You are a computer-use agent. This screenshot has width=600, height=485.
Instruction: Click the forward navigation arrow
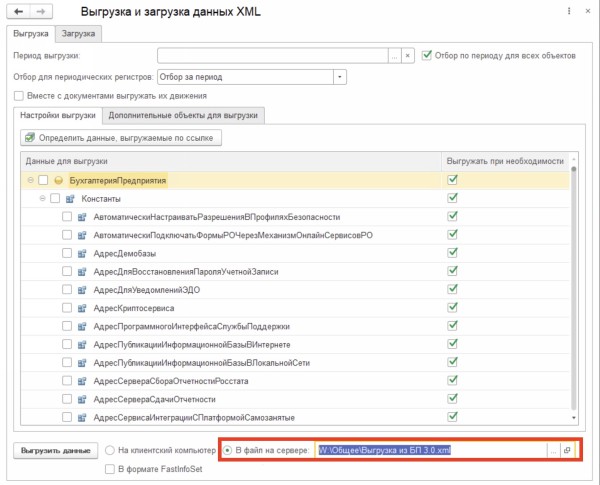[40, 13]
